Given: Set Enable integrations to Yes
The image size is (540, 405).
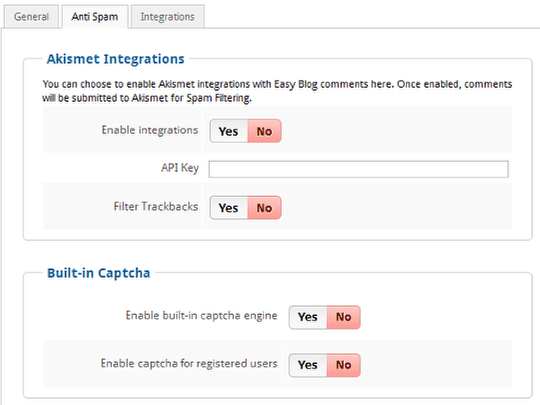Looking at the screenshot, I should (x=229, y=131).
